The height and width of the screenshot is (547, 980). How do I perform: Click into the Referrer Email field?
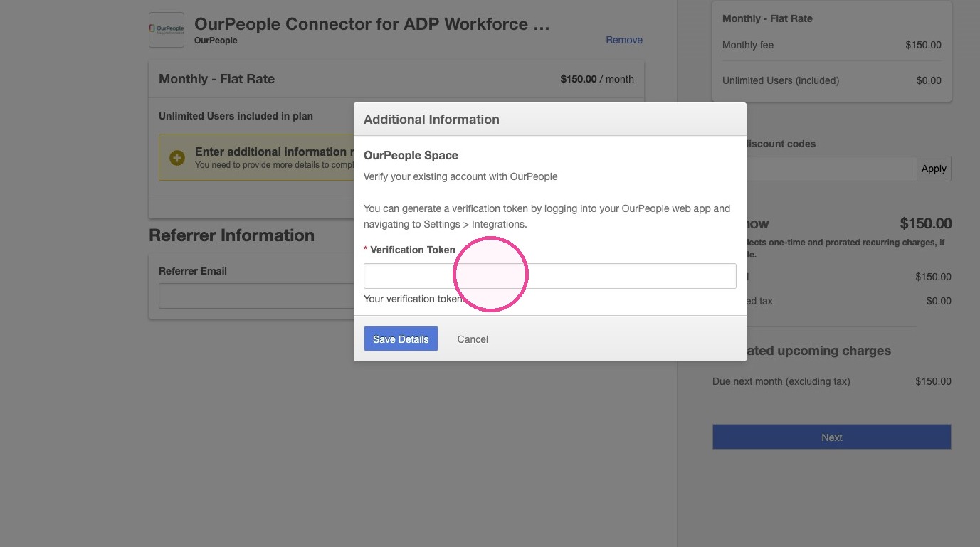click(x=256, y=296)
